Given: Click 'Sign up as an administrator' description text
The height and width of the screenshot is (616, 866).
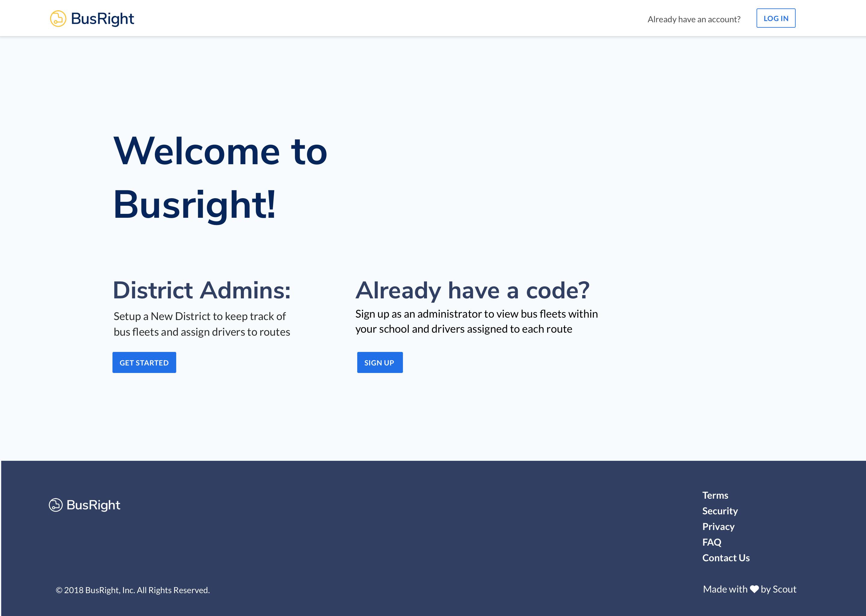Looking at the screenshot, I should click(477, 321).
